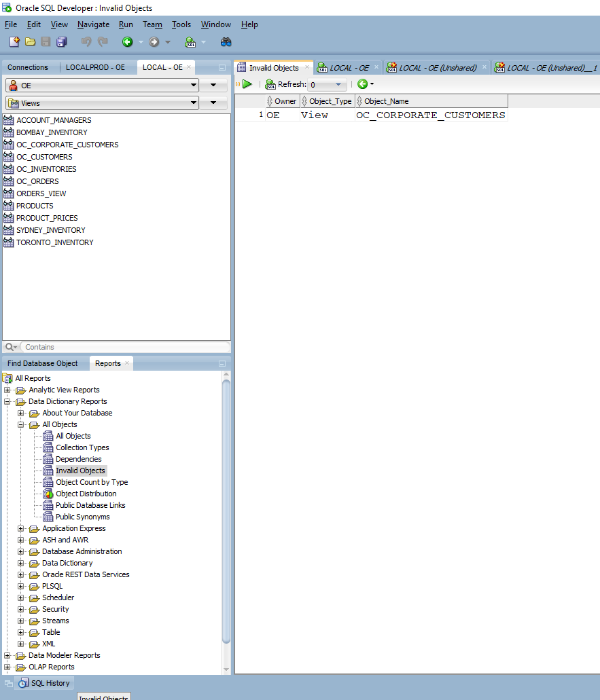Click the Public Synonyms report icon

pos(48,517)
